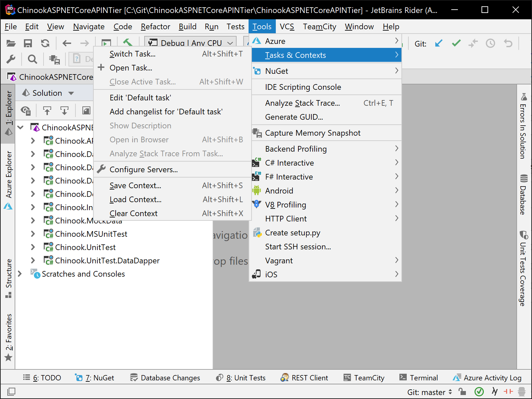Select Add changelist for 'Default task'
532x399 pixels.
point(172,111)
